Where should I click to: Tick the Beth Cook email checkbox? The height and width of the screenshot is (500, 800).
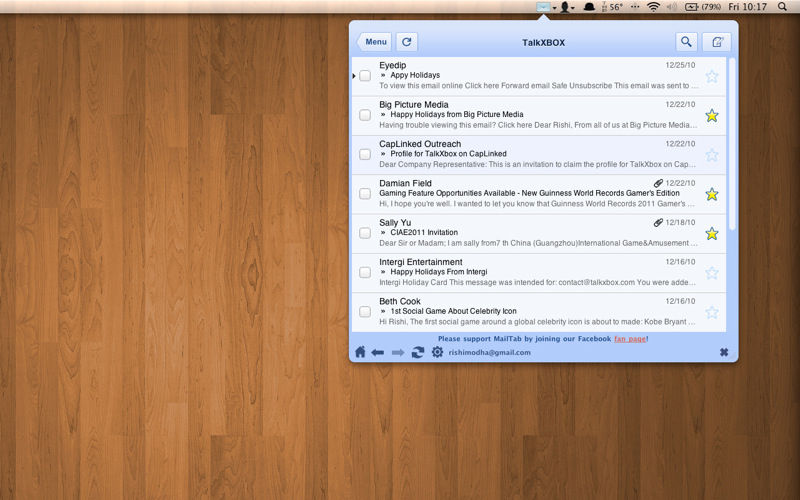pyautogui.click(x=365, y=311)
